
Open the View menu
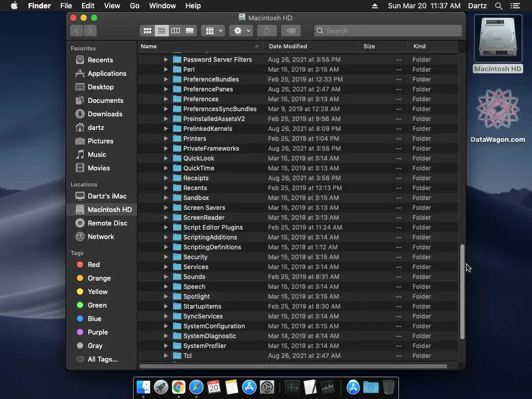coord(112,6)
